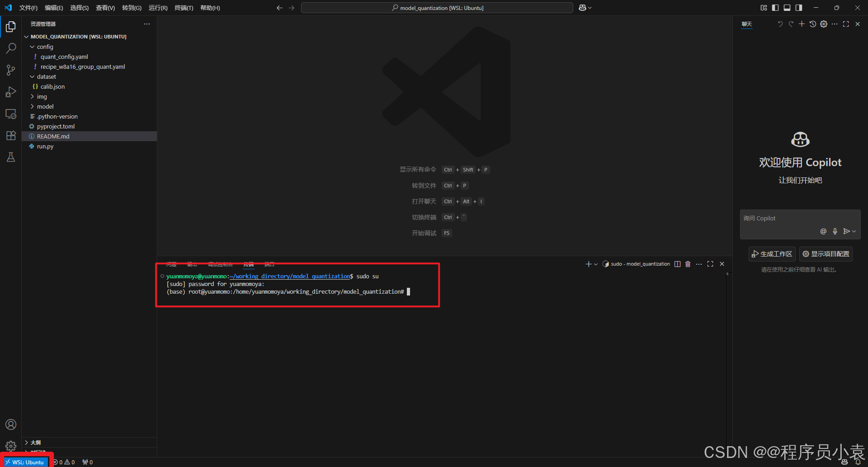
Task: Toggle primary side bar visibility
Action: point(775,8)
